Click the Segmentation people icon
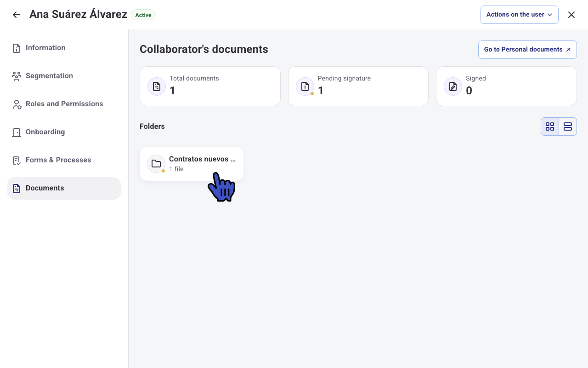The image size is (588, 368). click(17, 76)
